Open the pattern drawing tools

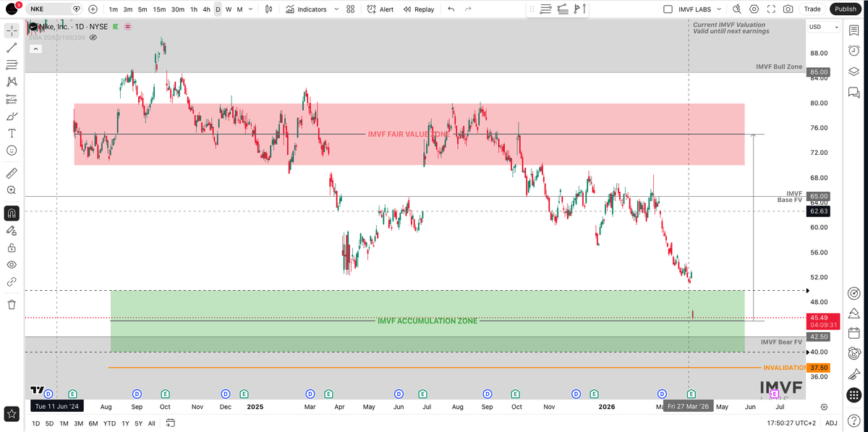point(12,82)
